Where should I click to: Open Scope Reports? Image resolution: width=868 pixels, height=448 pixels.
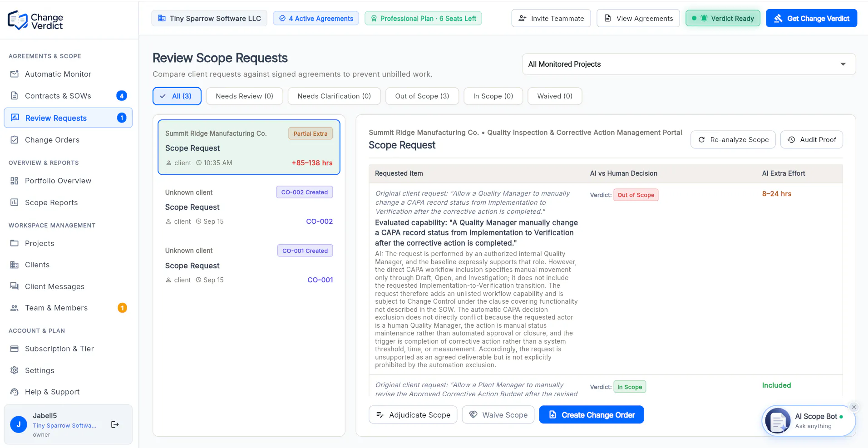pyautogui.click(x=68, y=202)
